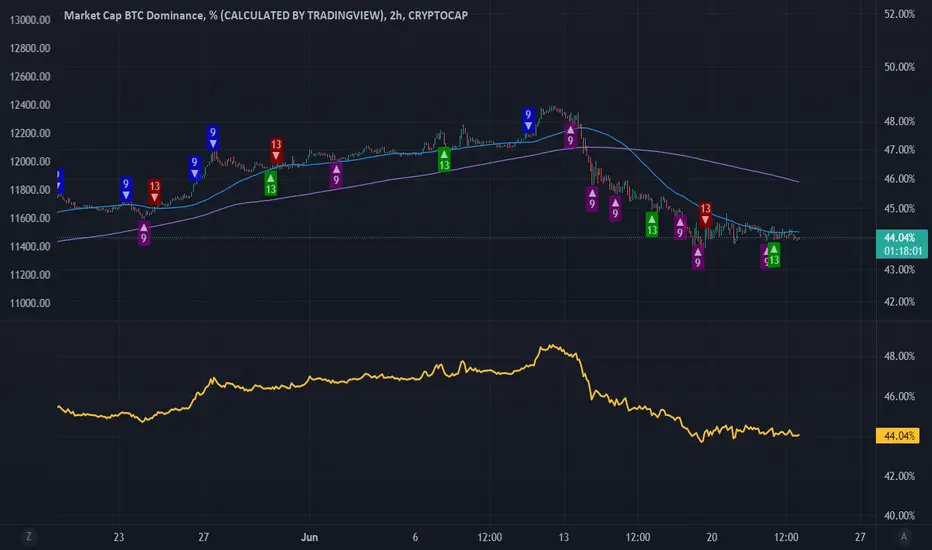This screenshot has height=550, width=932.
Task: Click the 13000.00 left price scale label
Action: tap(30, 20)
